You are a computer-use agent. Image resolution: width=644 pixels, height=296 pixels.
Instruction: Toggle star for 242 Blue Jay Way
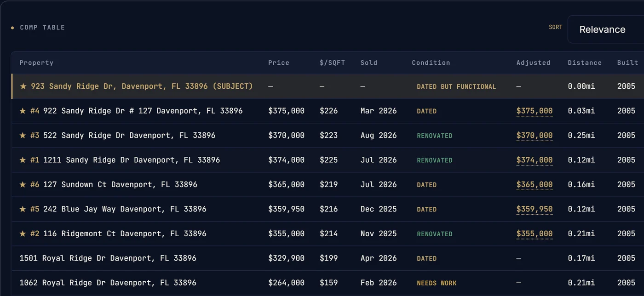[x=23, y=209]
